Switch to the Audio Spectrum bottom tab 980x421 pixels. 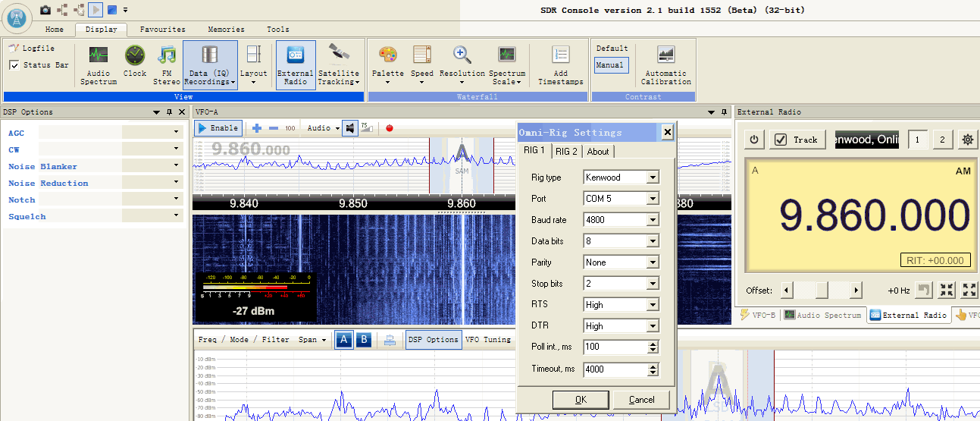coord(822,315)
